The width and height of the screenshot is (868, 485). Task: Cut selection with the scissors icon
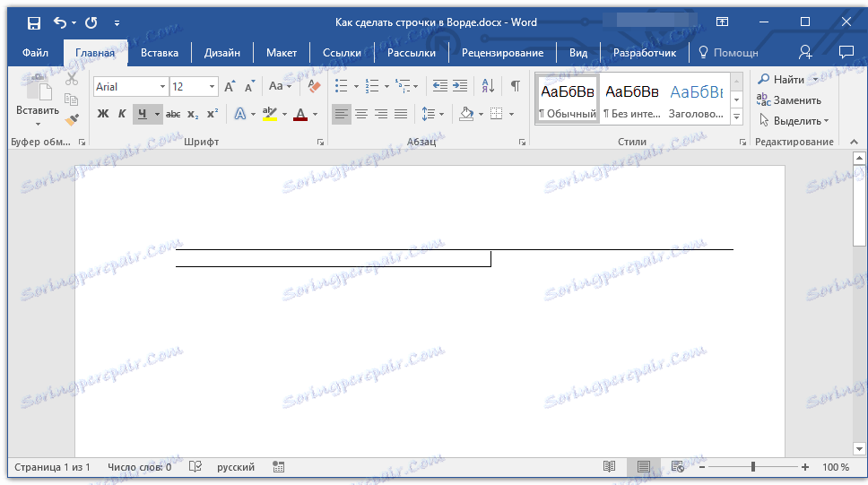[x=72, y=79]
